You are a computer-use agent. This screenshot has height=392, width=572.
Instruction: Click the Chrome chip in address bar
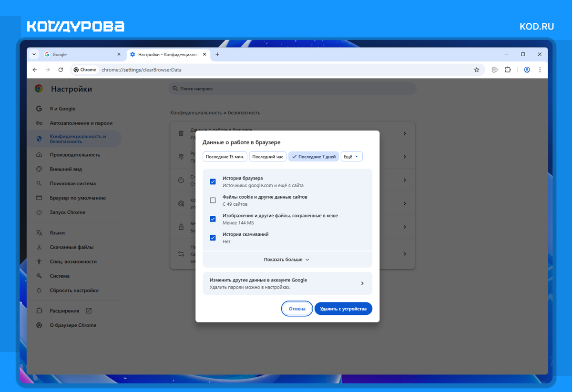[x=85, y=70]
